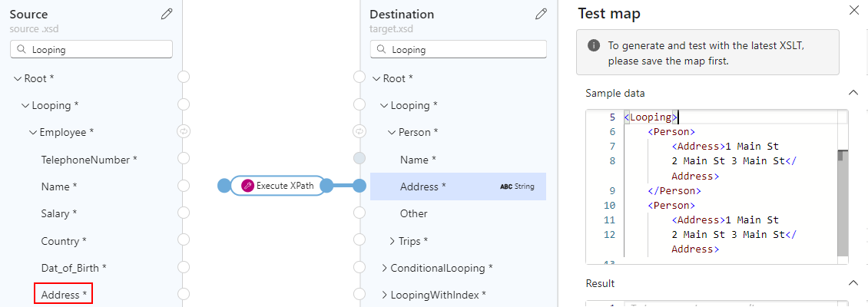Click the Execute XPath function icon
This screenshot has width=868, height=307.
[247, 186]
